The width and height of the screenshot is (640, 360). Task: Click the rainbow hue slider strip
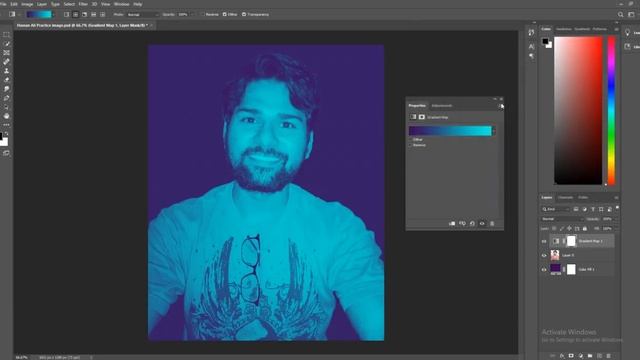[611, 110]
